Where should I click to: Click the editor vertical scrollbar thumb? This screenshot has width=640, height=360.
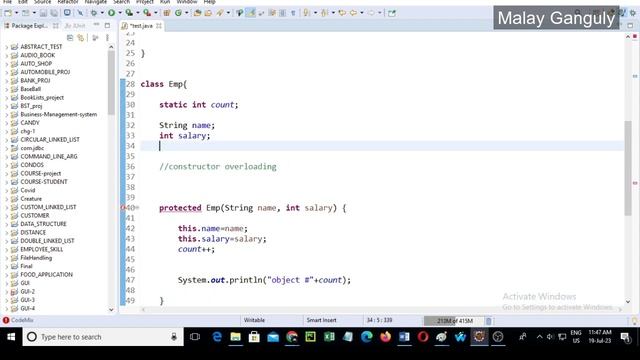[x=628, y=168]
